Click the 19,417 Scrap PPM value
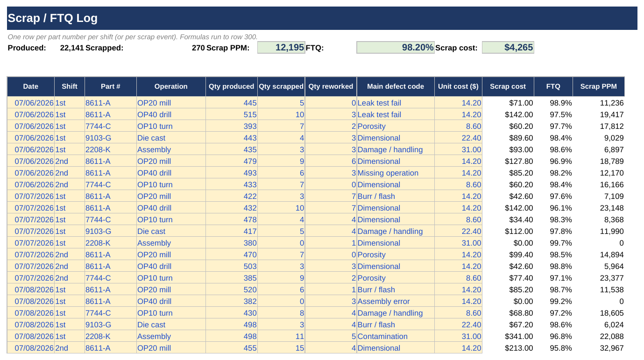Screen dimensions: 644x360 click(599, 114)
